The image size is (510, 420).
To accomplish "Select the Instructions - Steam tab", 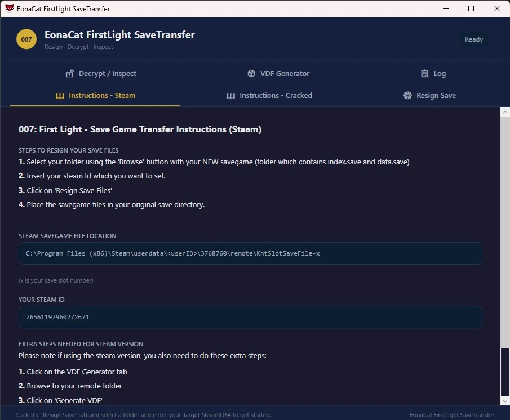I will pos(95,96).
